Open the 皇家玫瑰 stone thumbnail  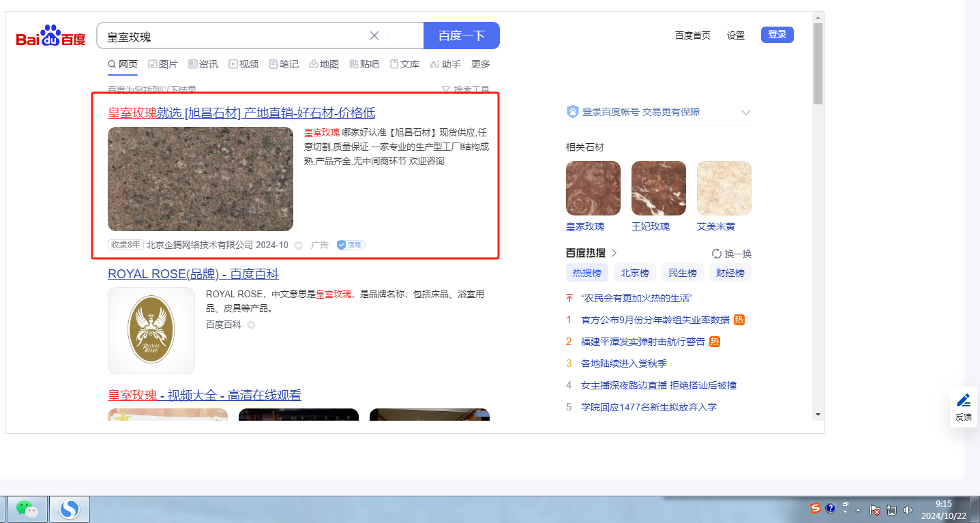pyautogui.click(x=593, y=188)
